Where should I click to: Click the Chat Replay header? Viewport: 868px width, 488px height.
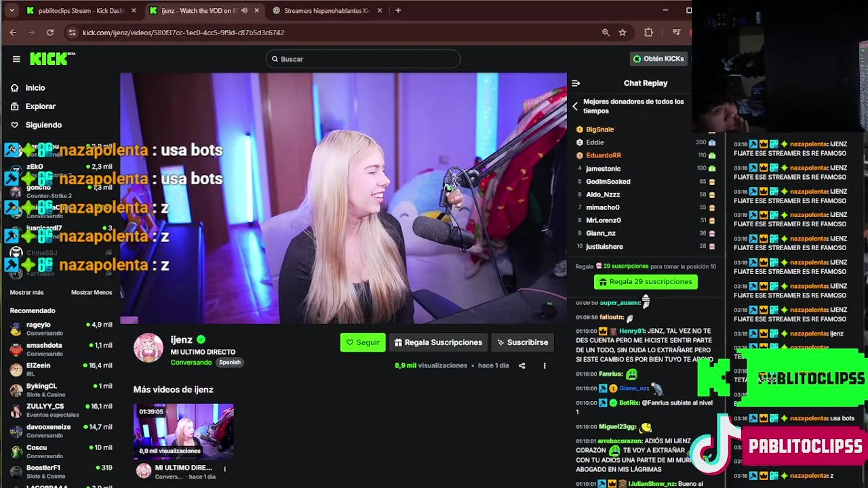coord(646,83)
